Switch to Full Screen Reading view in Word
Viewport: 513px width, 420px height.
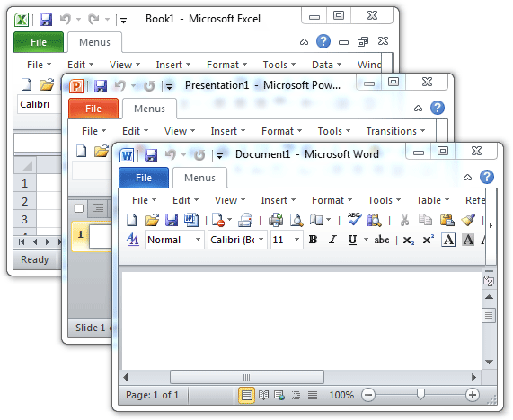264,395
